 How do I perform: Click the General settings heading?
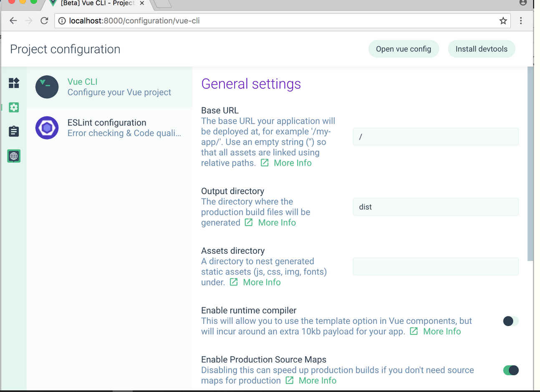[251, 84]
